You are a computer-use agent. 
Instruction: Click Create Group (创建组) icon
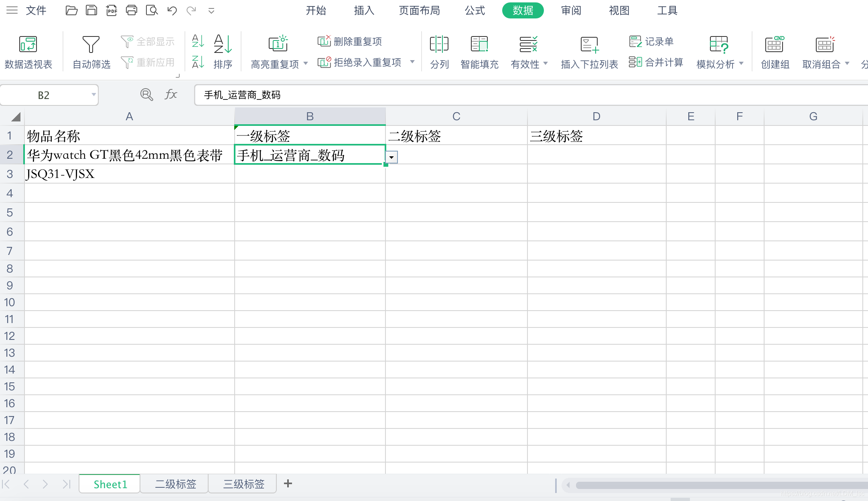pos(774,44)
